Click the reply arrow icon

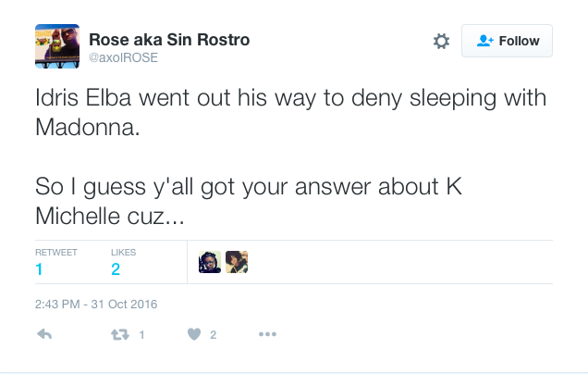43,335
